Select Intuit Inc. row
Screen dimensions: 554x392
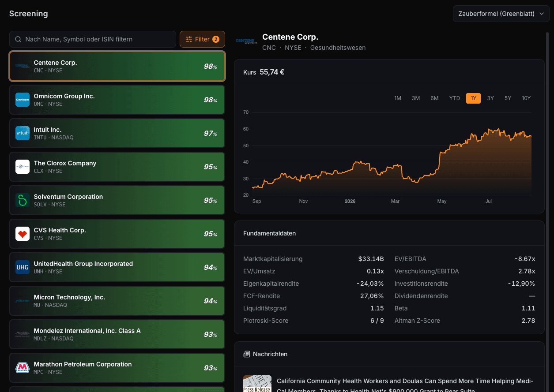117,133
